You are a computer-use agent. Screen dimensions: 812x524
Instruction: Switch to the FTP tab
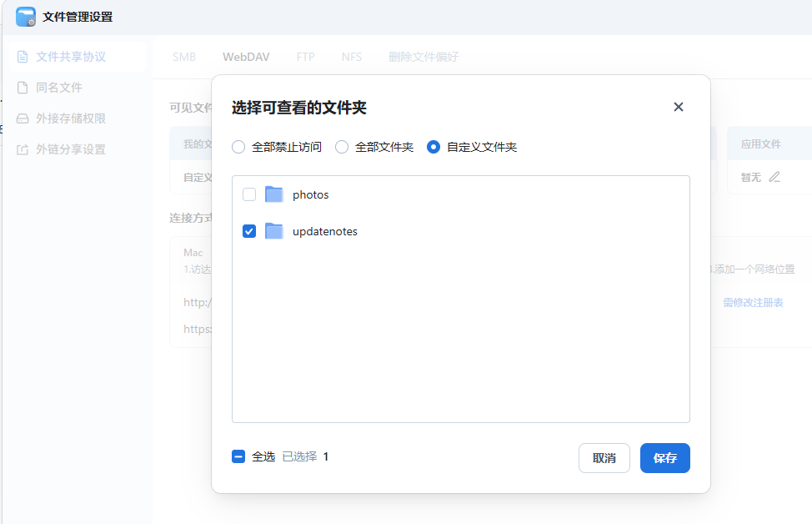coord(306,57)
